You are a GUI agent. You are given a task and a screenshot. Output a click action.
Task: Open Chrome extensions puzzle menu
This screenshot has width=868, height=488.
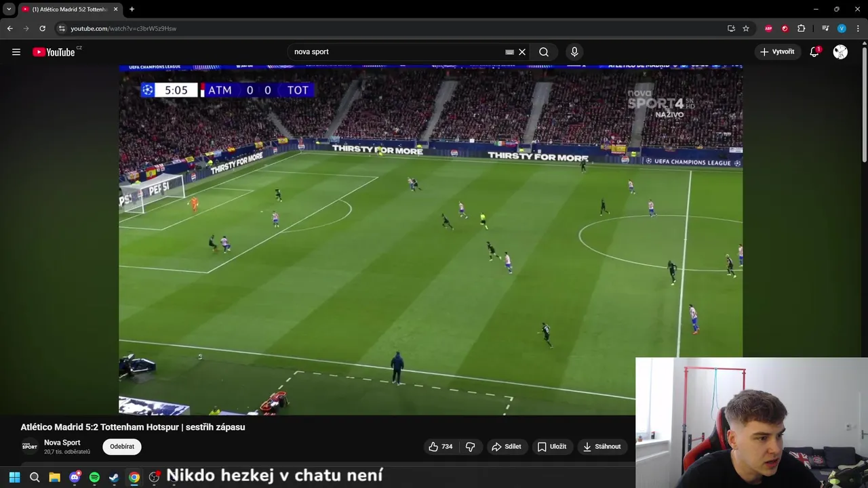point(802,28)
